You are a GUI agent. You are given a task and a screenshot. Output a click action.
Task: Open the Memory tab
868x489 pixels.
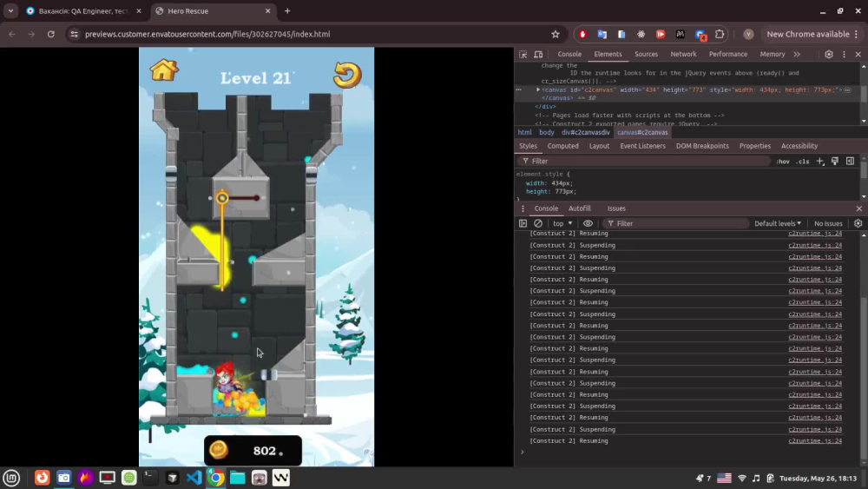click(773, 54)
